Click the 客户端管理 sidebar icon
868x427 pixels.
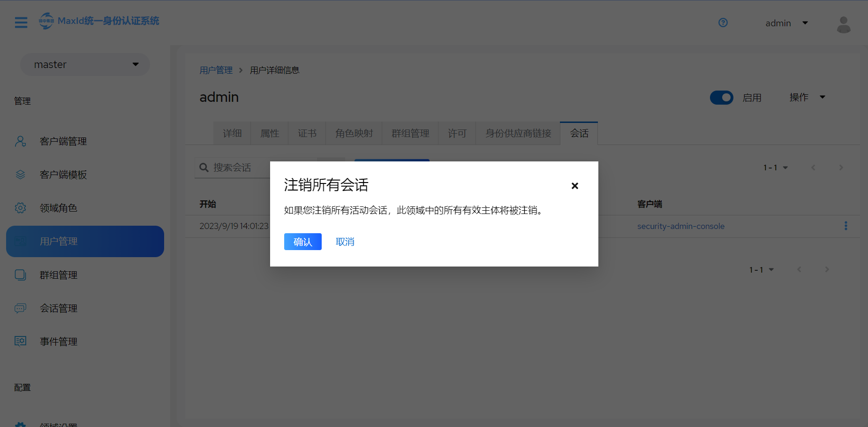pos(20,141)
